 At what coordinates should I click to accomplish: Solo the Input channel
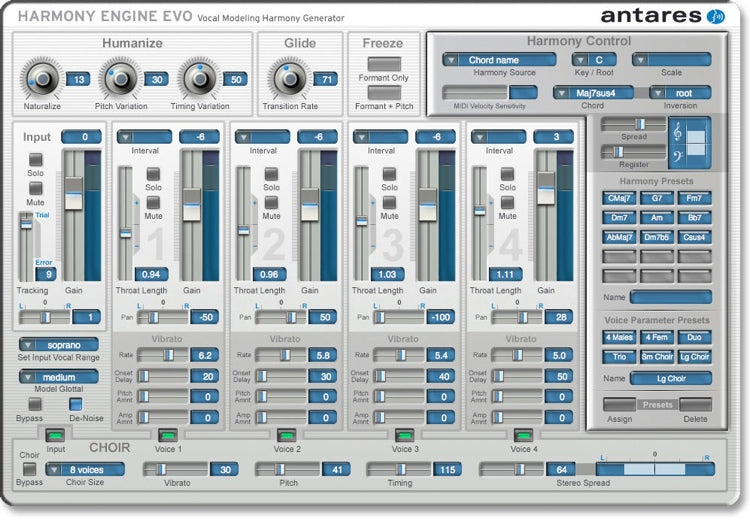[x=36, y=160]
